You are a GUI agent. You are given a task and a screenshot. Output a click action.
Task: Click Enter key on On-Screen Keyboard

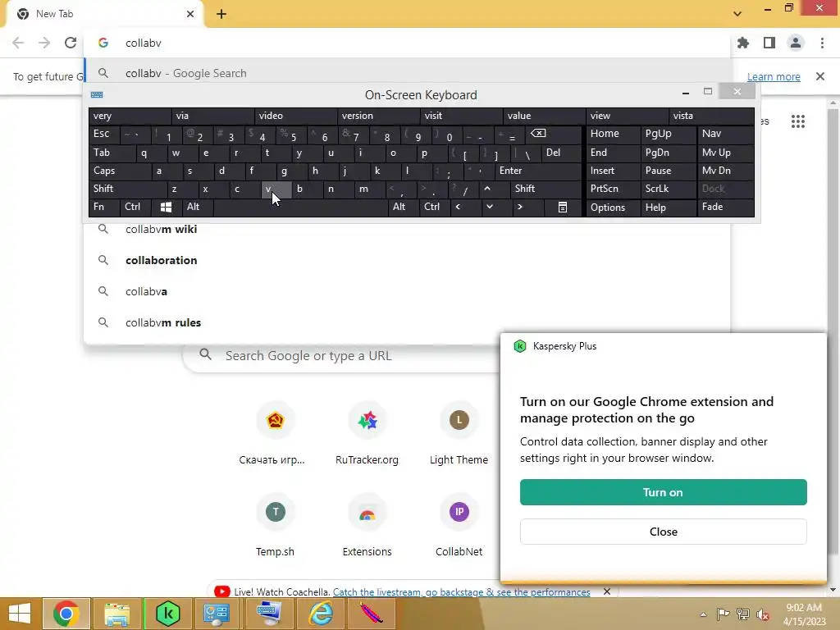538,171
